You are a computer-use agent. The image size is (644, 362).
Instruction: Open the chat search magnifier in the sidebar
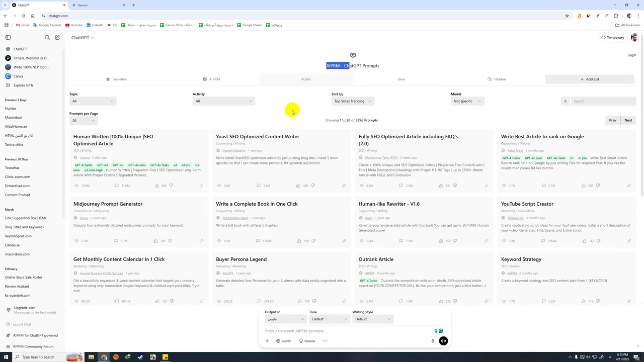47,37
